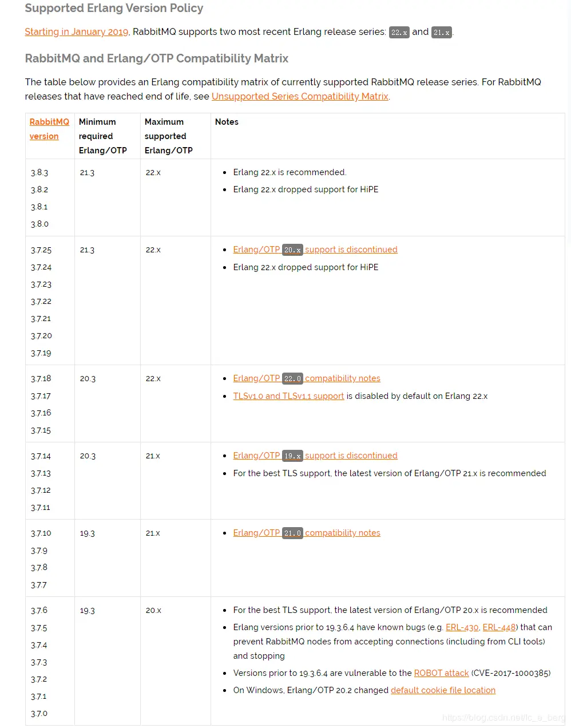
Task: Select version 3.8.2 cell
Action: (39, 189)
